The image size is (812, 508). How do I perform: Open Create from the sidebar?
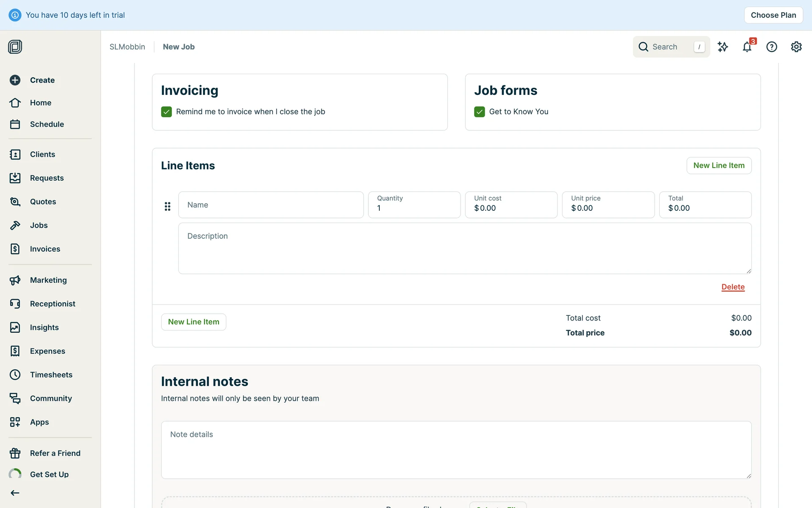42,80
